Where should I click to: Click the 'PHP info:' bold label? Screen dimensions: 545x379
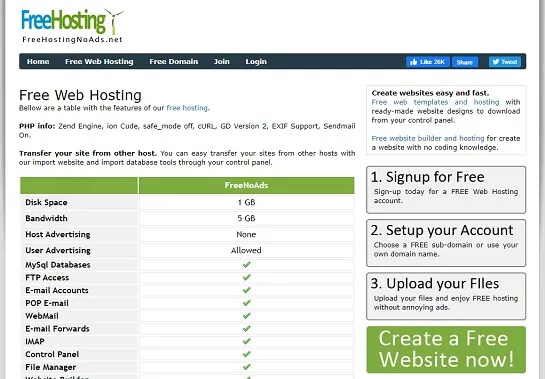pyautogui.click(x=37, y=126)
